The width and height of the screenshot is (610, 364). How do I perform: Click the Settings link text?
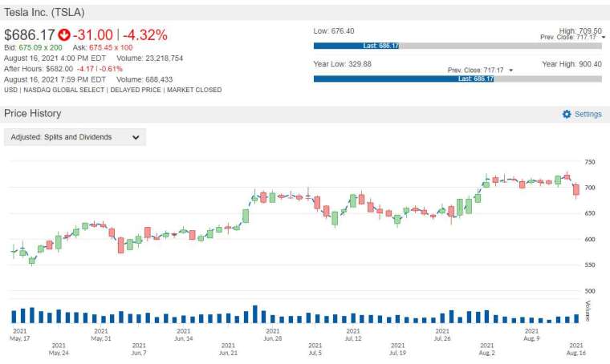[588, 114]
